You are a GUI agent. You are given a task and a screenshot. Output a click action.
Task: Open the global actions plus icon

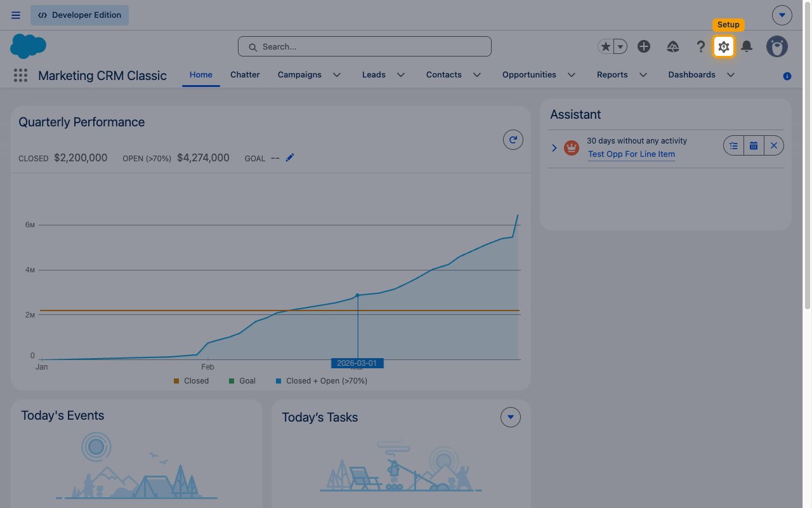[x=644, y=46]
